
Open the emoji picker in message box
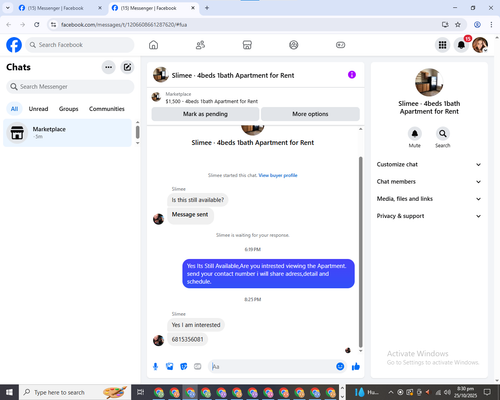tap(340, 367)
